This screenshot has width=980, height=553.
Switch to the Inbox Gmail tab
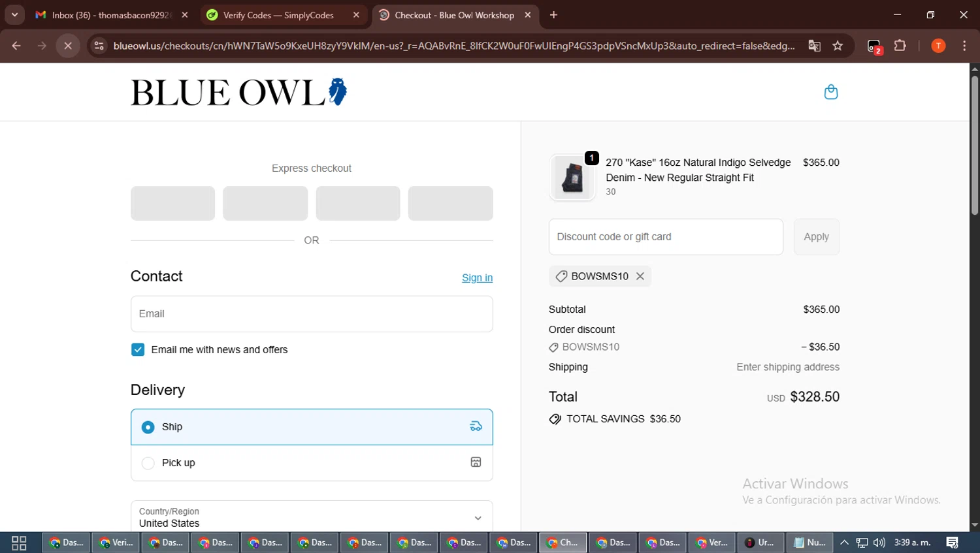(x=111, y=15)
